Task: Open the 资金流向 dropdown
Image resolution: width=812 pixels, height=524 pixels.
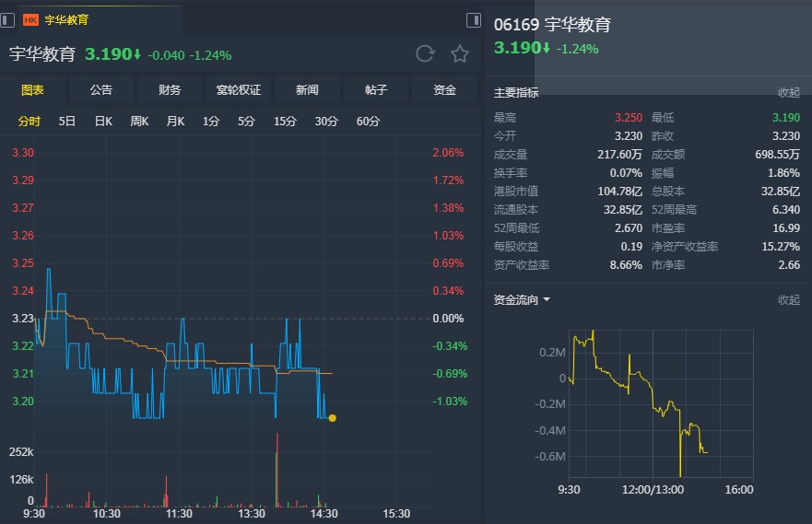Action: pyautogui.click(x=522, y=299)
